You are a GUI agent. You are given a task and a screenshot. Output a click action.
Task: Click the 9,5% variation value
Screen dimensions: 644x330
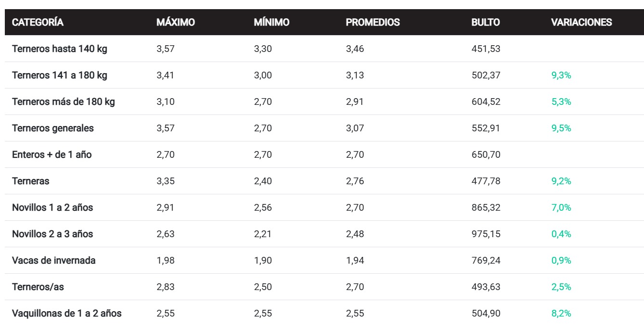pyautogui.click(x=561, y=128)
